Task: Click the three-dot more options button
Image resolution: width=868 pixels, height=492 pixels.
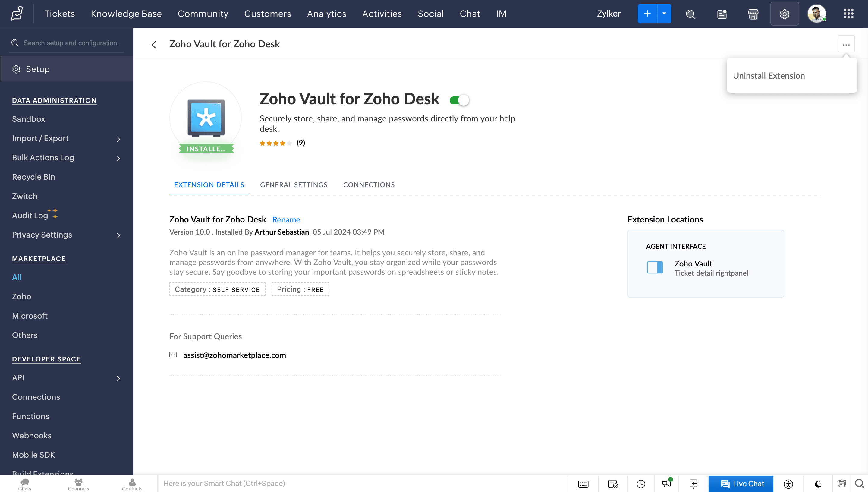Action: (x=846, y=44)
